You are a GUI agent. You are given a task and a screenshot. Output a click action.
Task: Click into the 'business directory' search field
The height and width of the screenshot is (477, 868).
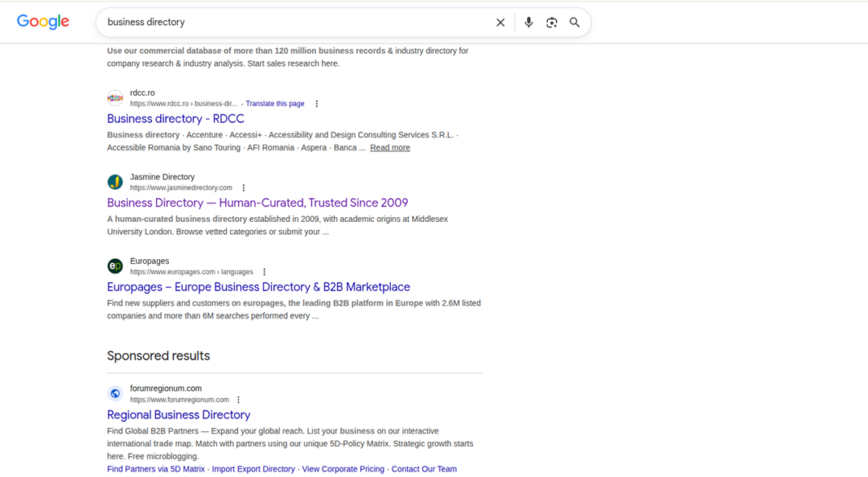click(x=296, y=22)
